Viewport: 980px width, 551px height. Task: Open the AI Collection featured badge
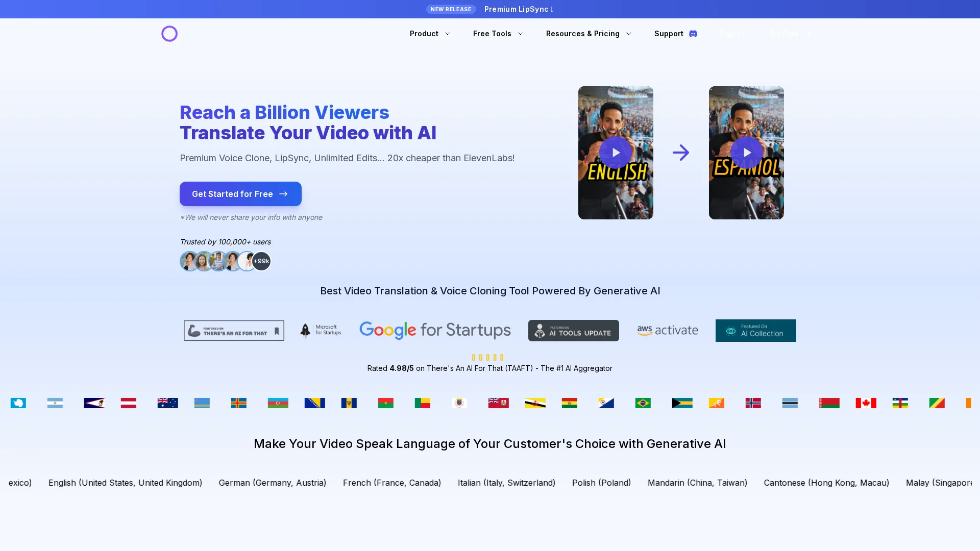[x=755, y=331]
